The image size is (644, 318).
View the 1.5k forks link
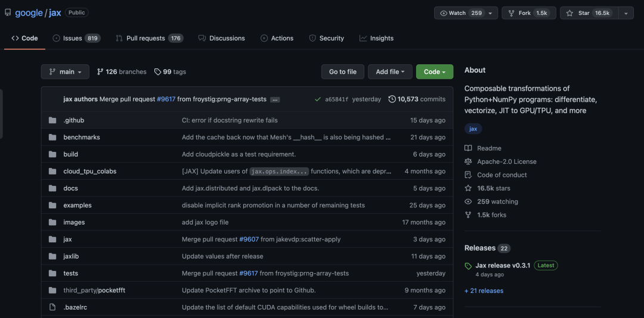pyautogui.click(x=485, y=215)
